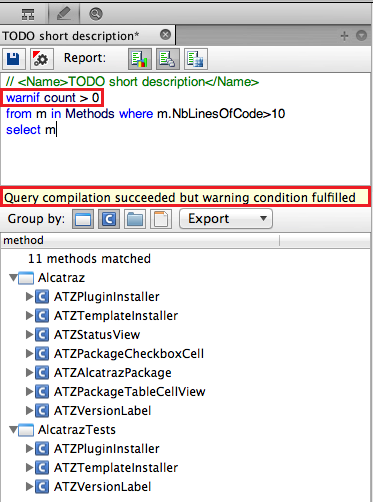The height and width of the screenshot is (502, 373).
Task: Expand ATZTemplateInstaller under AlcatrazTests
Action: pos(29,467)
